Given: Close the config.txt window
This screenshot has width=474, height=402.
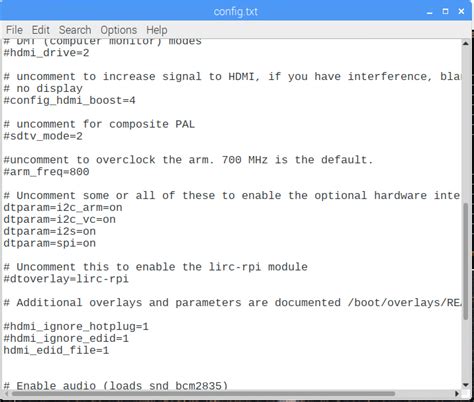Looking at the screenshot, I should 461,12.
